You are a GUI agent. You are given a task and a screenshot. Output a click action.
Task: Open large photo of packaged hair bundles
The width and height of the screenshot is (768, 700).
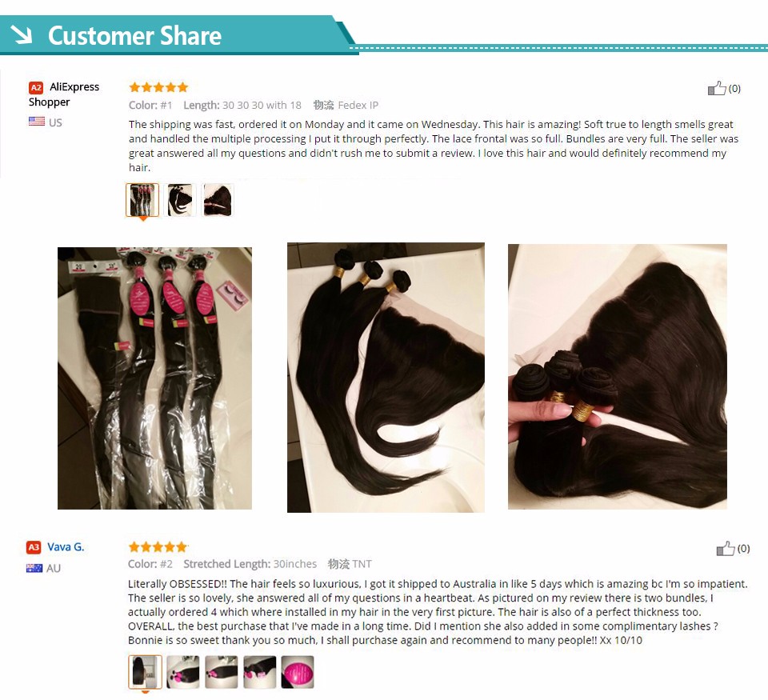pos(154,378)
